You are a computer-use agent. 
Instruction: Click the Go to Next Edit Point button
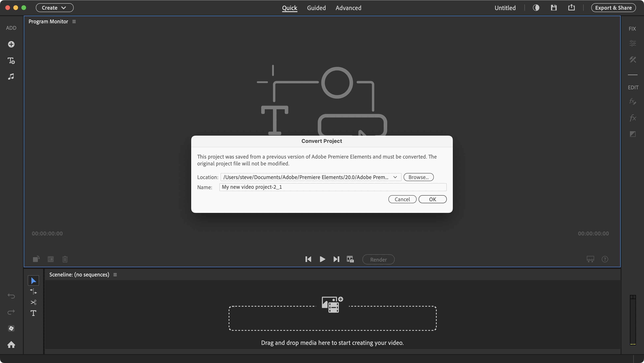(336, 259)
